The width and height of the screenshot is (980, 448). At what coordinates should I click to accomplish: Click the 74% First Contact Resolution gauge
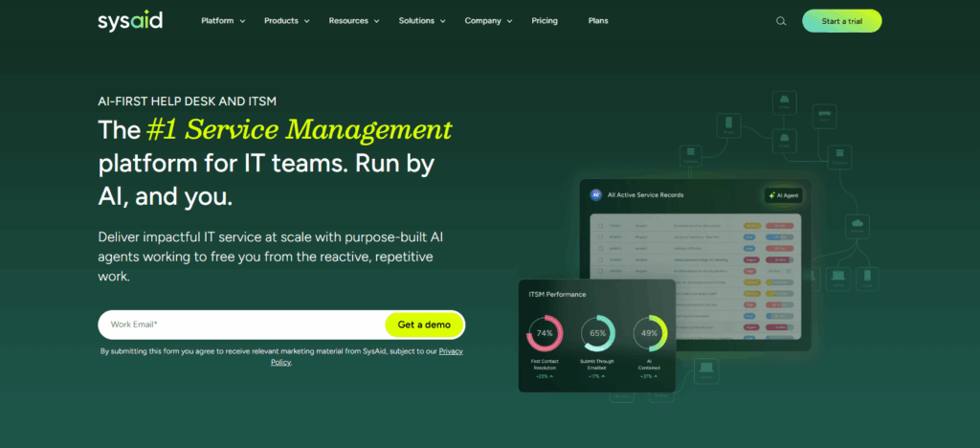[x=545, y=332]
